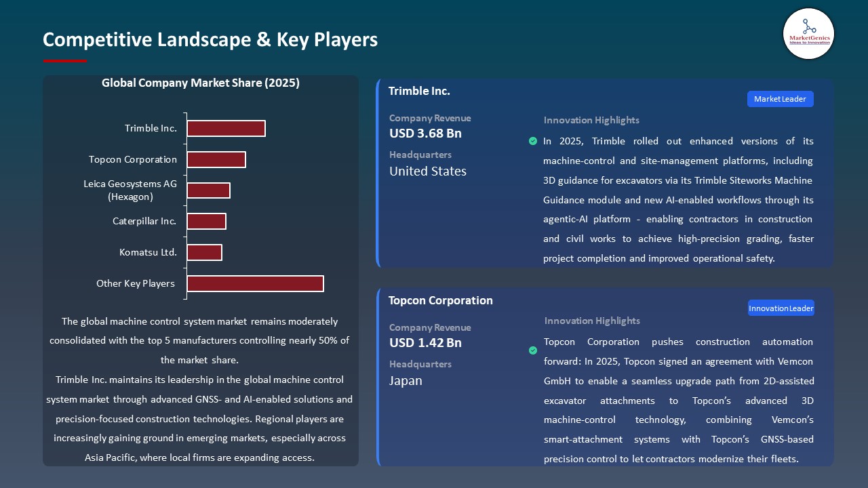Toggle the Innovation Leader badge on Topcon's card
Image resolution: width=868 pixels, height=488 pixels.
[x=781, y=307]
